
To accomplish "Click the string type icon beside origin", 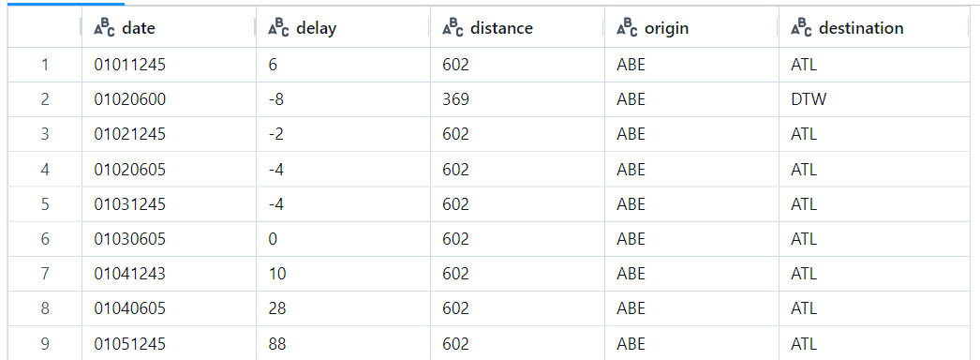I will click(x=627, y=27).
